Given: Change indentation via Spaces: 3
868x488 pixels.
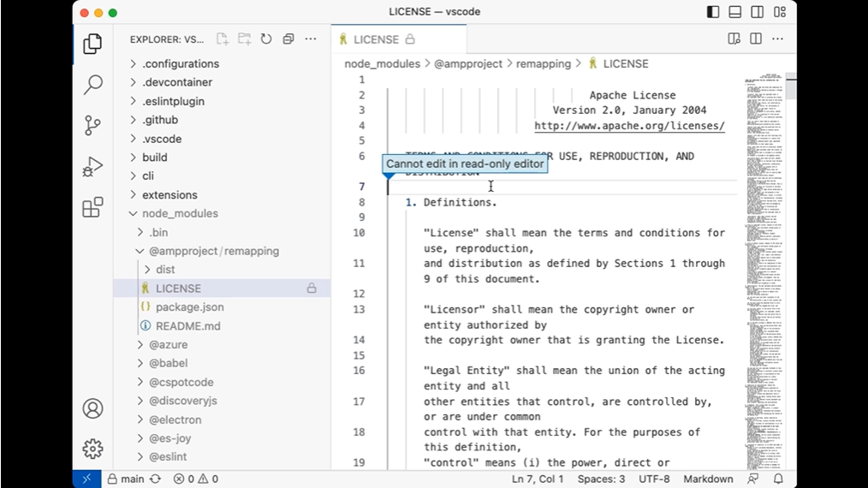Looking at the screenshot, I should click(x=601, y=479).
